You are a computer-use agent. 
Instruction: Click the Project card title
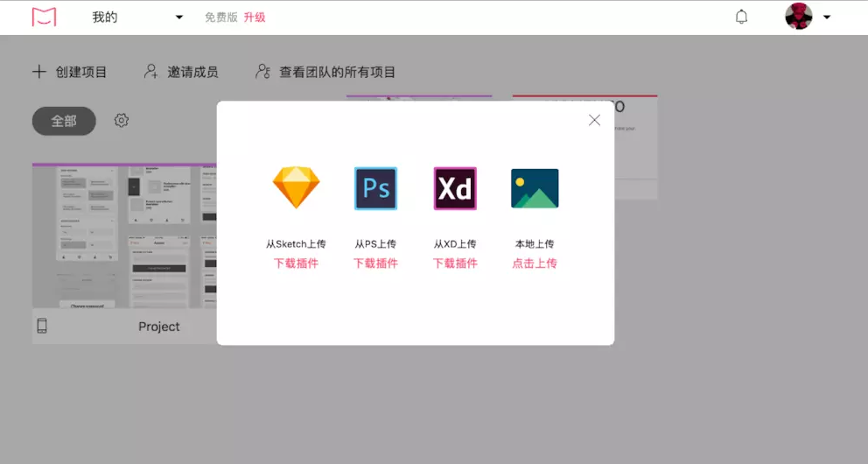tap(159, 327)
